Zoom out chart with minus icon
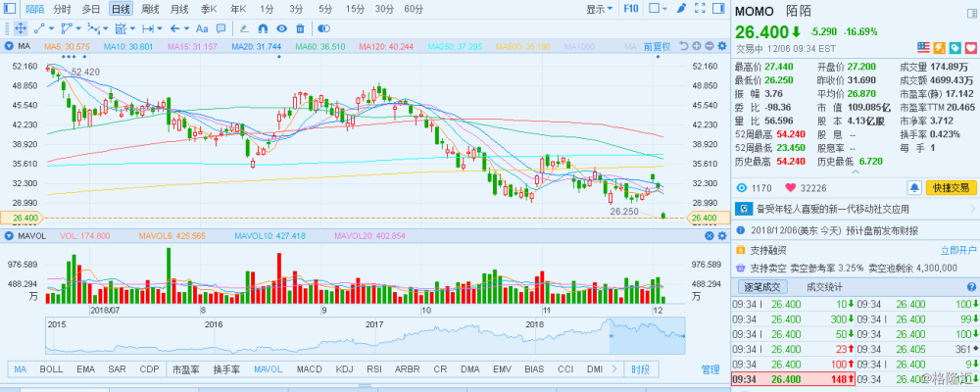This screenshot has height=392, width=980. click(710, 46)
